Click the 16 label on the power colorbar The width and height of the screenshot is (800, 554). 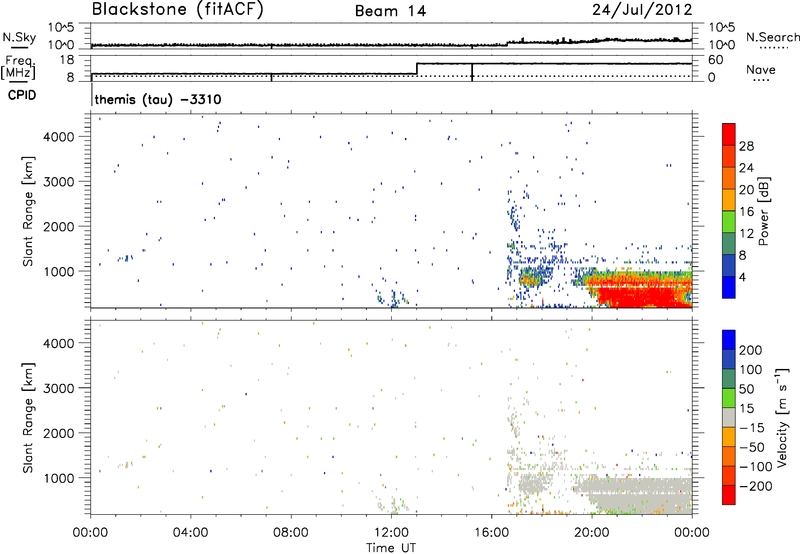tap(746, 212)
